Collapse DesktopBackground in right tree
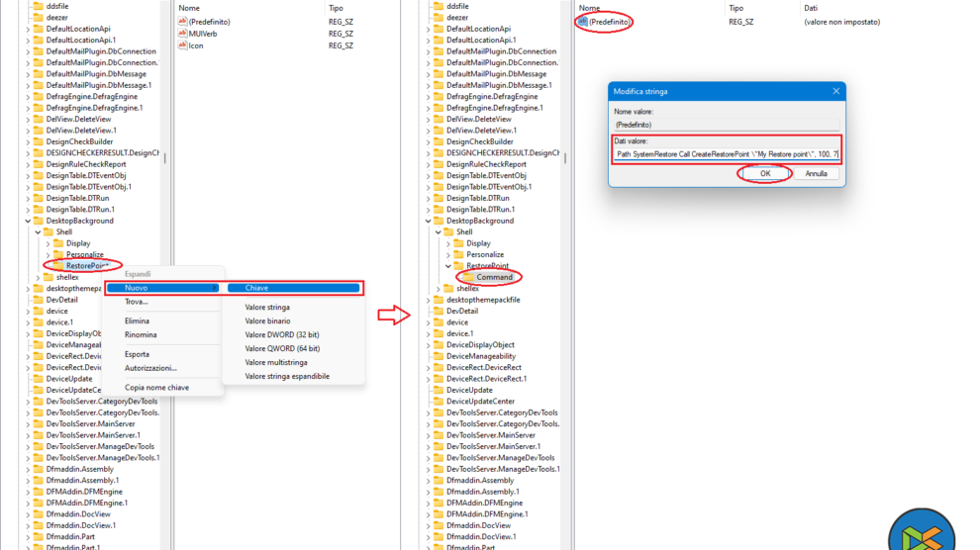 (428, 221)
